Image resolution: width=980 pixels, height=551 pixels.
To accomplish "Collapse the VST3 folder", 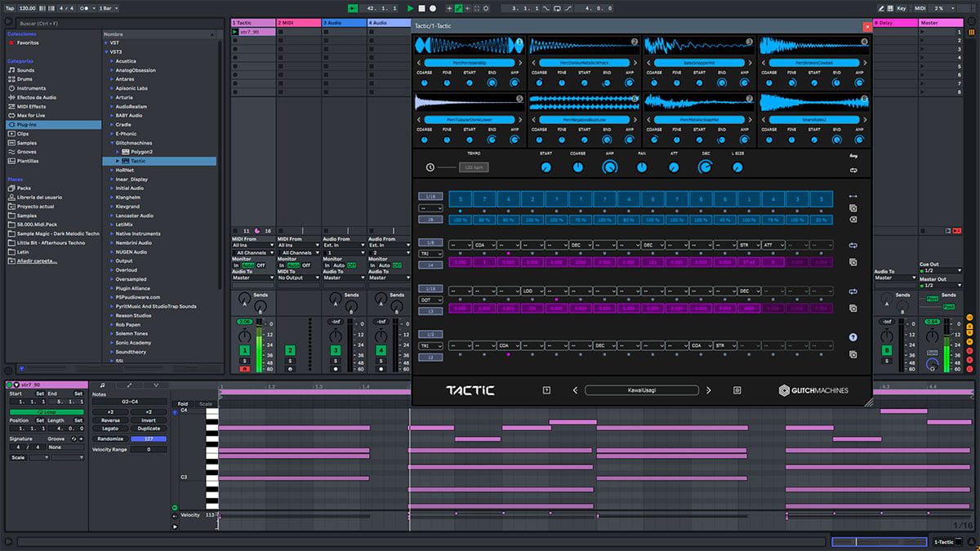I will click(x=105, y=51).
